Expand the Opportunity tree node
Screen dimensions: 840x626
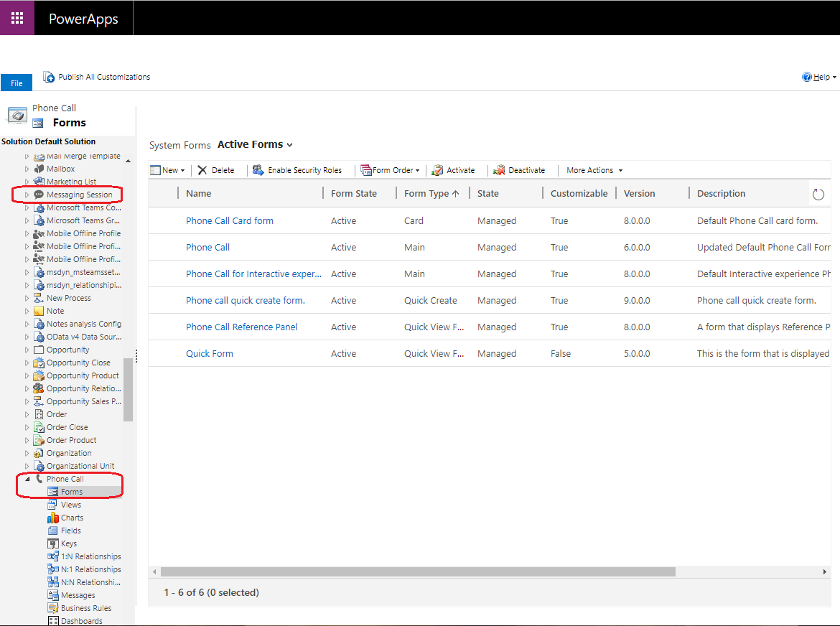(27, 350)
